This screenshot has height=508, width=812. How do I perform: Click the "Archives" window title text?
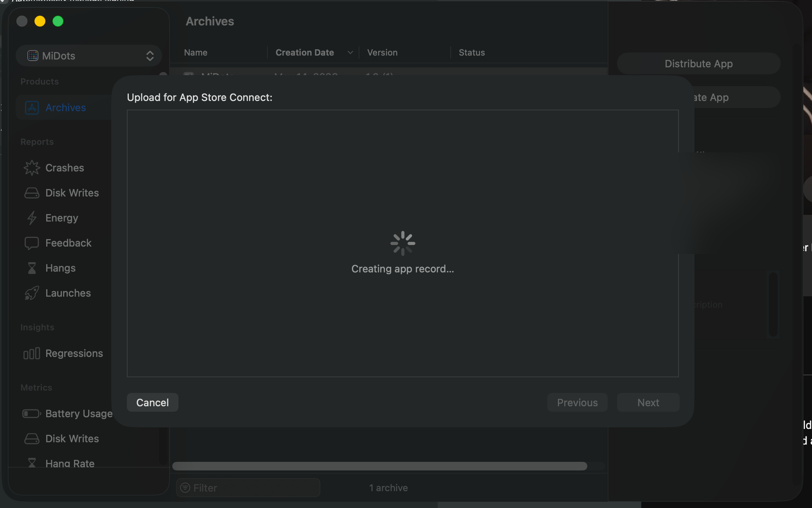[210, 21]
